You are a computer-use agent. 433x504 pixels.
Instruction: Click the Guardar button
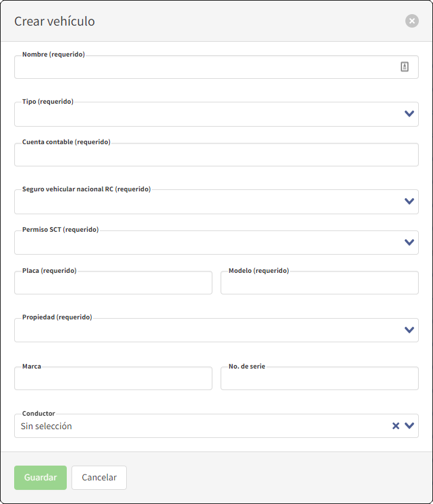point(40,477)
